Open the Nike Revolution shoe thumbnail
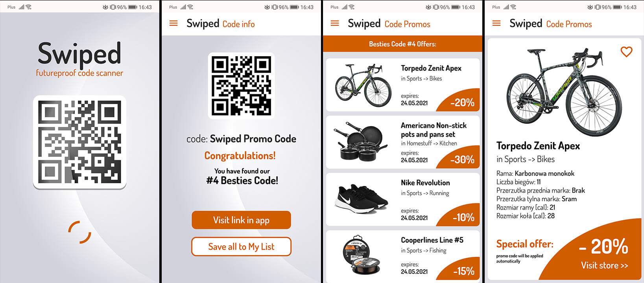The height and width of the screenshot is (283, 644). click(x=361, y=198)
